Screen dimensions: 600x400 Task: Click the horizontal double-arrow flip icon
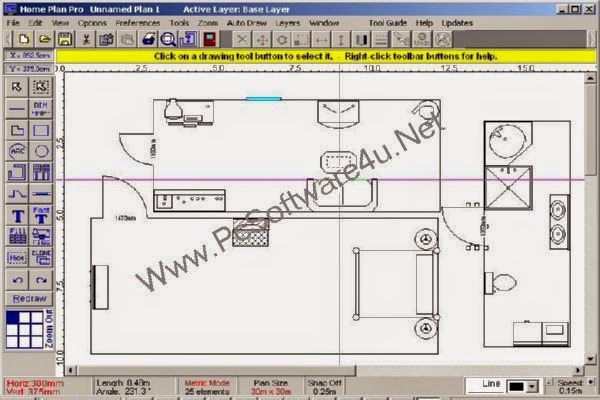click(321, 39)
